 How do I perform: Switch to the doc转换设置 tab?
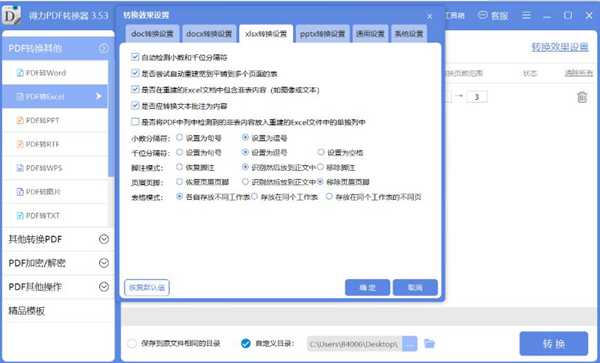(152, 34)
